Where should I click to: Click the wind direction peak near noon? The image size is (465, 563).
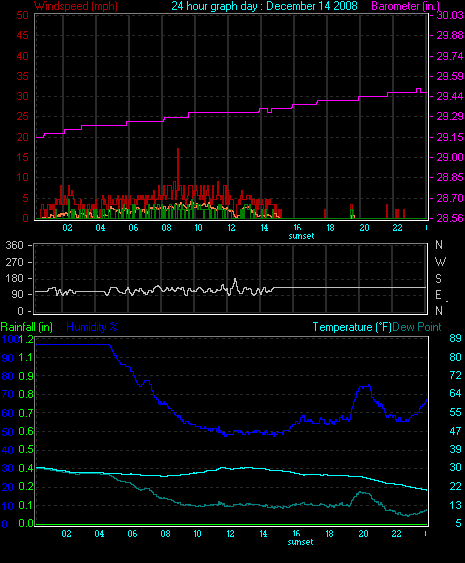[235, 279]
